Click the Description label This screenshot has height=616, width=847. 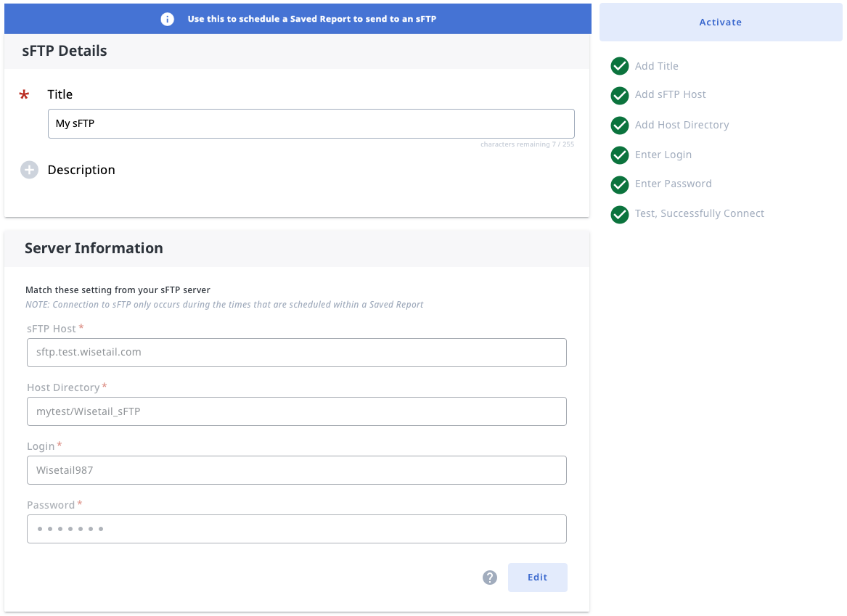[81, 170]
